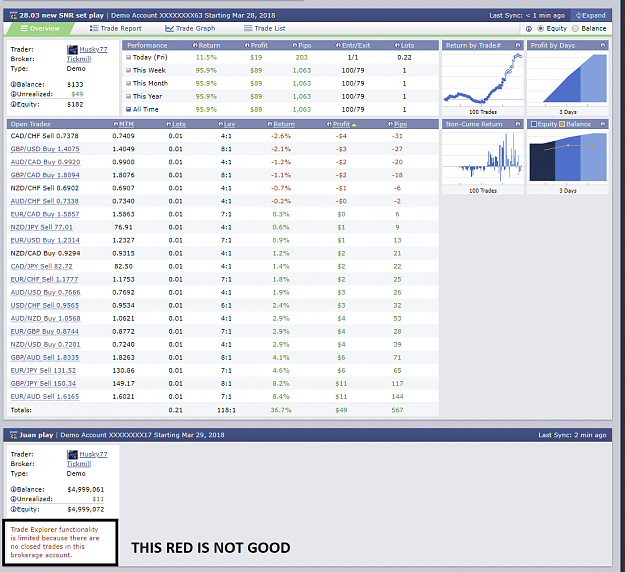Viewport: 625px width, 572px height.
Task: Select the This Year performance period
Action: tap(144, 96)
